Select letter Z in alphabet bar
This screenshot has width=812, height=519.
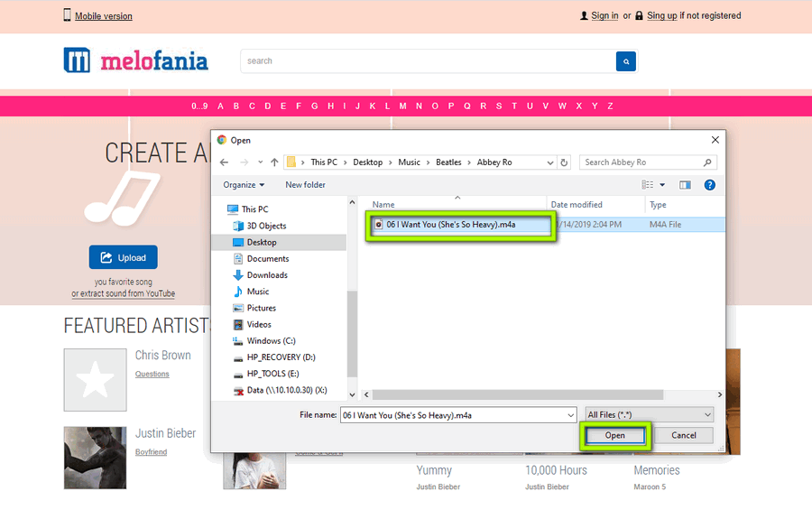tap(610, 107)
